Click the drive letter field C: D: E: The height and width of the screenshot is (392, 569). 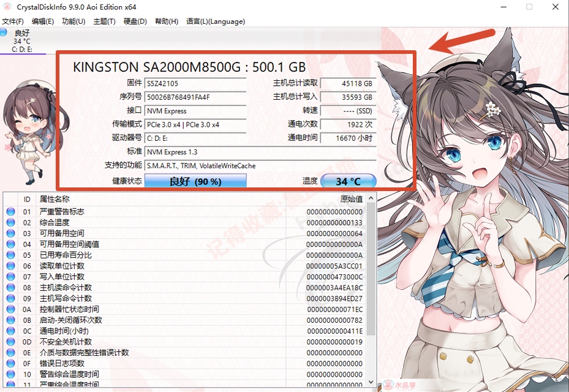click(x=195, y=138)
